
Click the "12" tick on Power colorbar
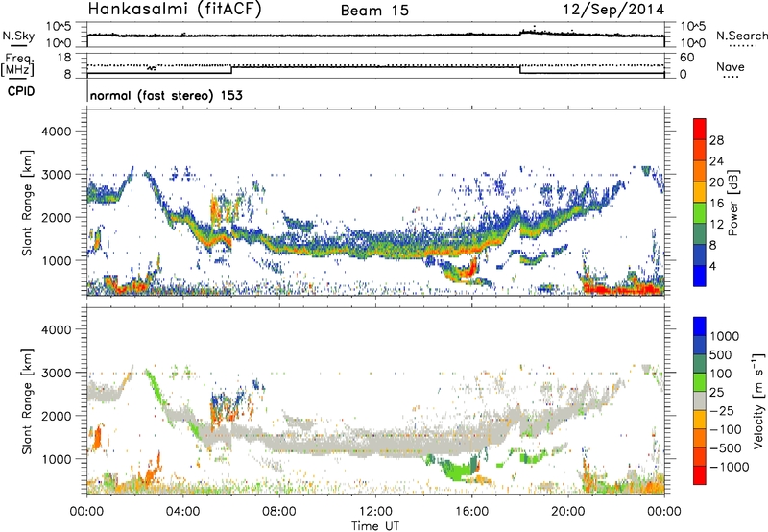[x=716, y=225]
